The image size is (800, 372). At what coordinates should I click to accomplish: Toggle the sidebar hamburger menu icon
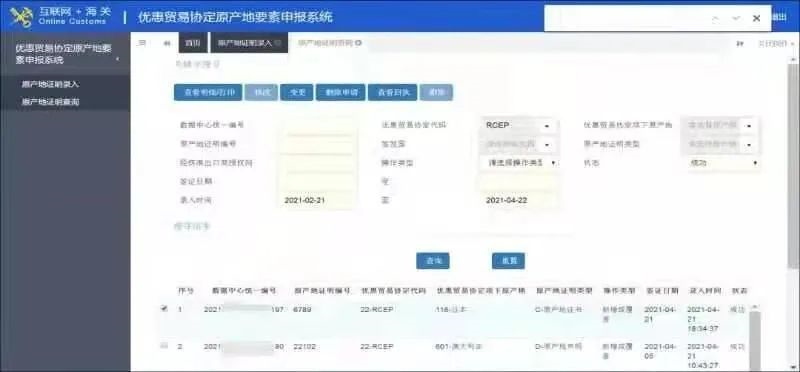(142, 43)
